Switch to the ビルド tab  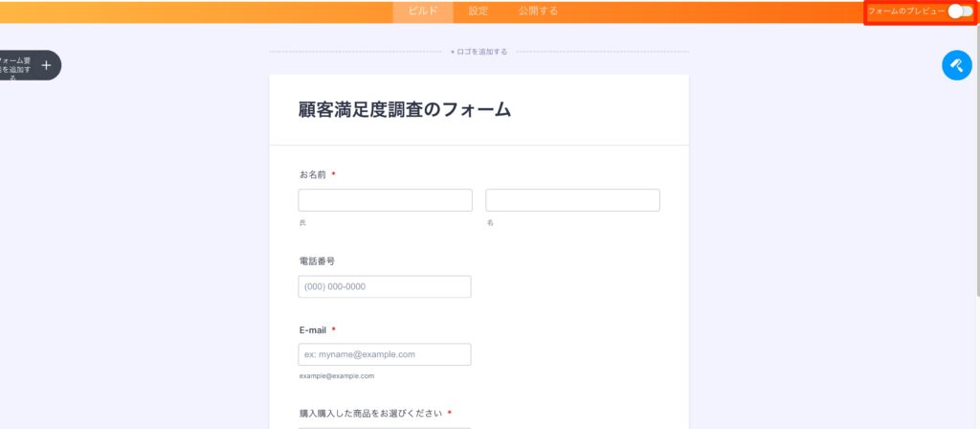pos(422,11)
